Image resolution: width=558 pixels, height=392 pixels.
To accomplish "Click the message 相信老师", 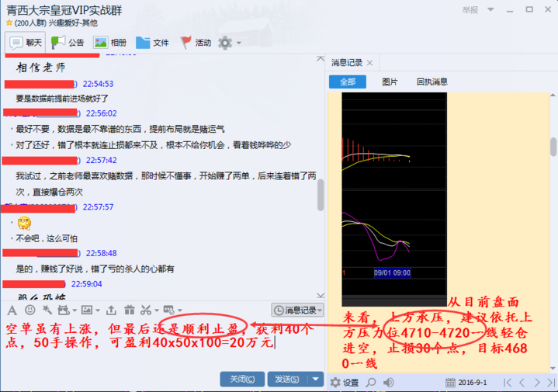I will (40, 68).
